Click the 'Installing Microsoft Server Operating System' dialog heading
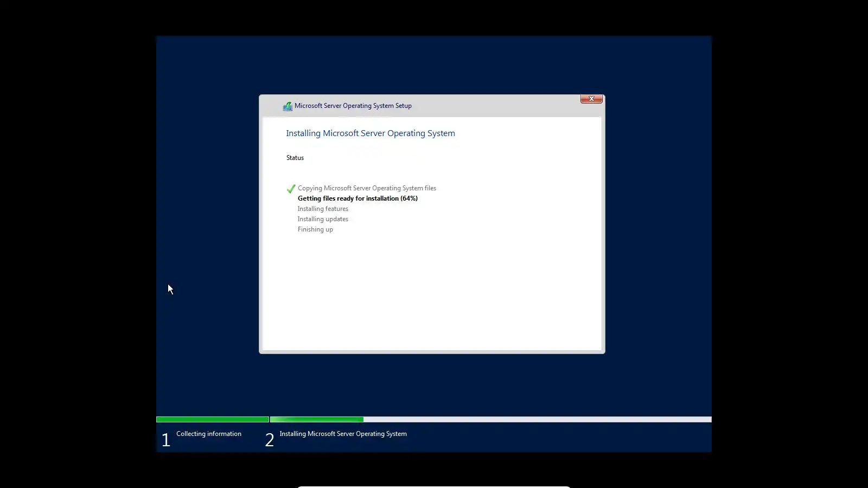868x488 pixels. [x=371, y=133]
